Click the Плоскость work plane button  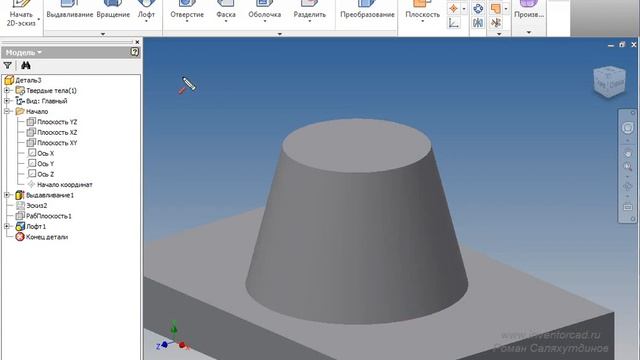click(x=422, y=11)
